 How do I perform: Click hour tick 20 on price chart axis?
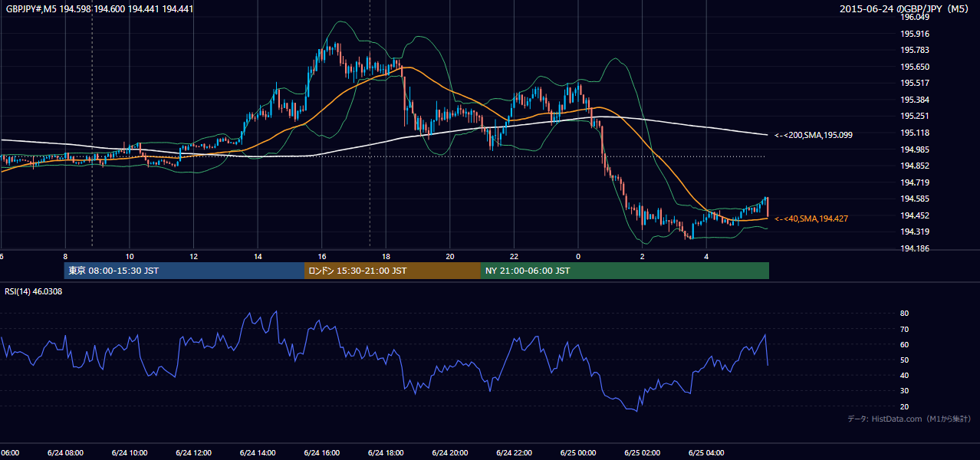450,256
